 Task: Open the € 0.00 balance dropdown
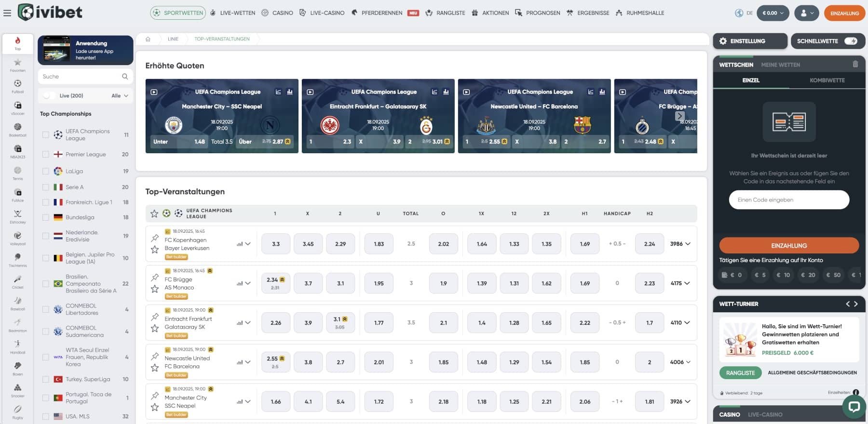773,13
